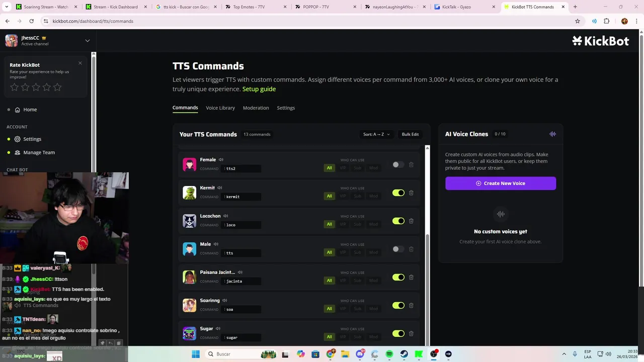
Task: Disable the Sugar command toggle
Action: pyautogui.click(x=398, y=334)
